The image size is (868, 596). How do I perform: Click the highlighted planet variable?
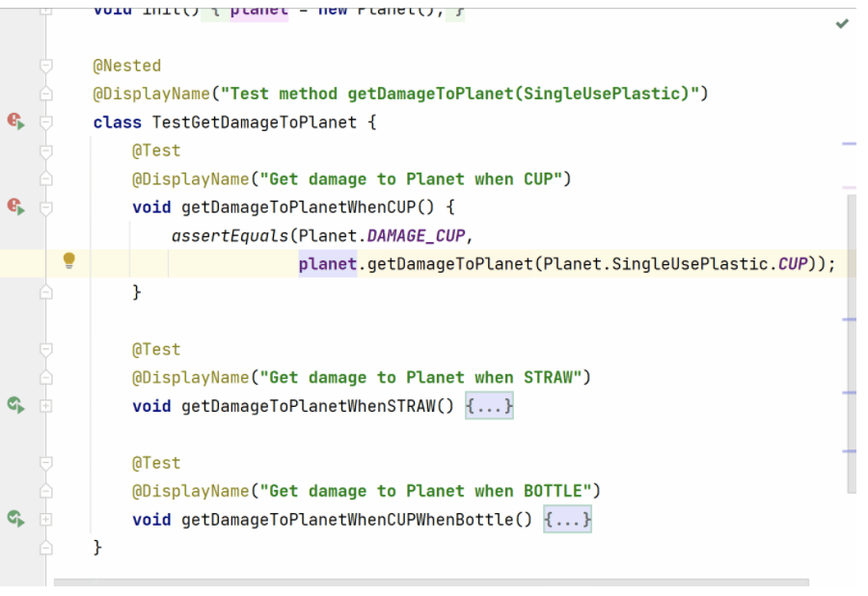(x=327, y=264)
